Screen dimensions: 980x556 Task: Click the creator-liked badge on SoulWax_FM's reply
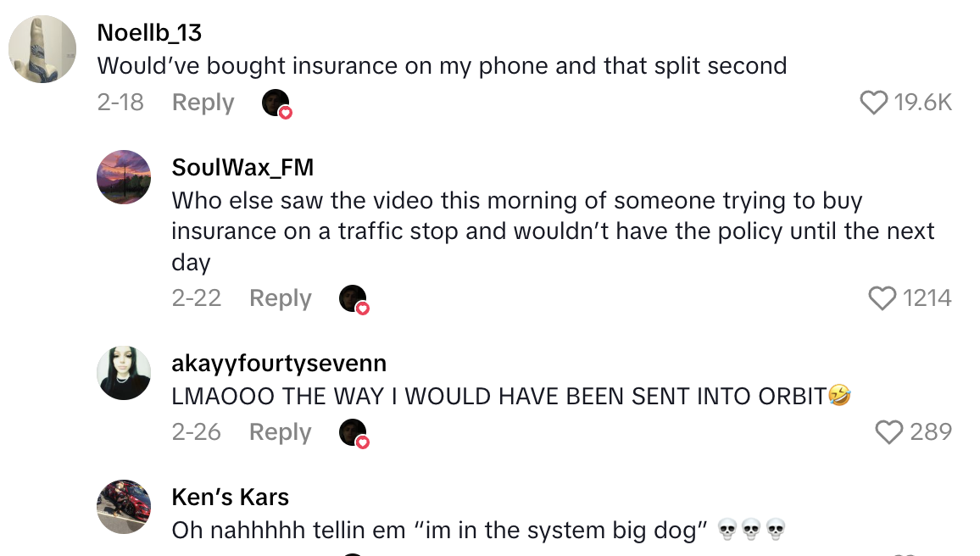[354, 299]
